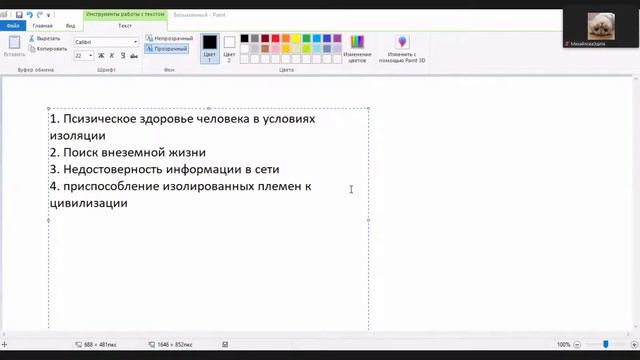The height and width of the screenshot is (360, 640).
Task: Pick the pink rose color swatch
Action: pyautogui.click(x=276, y=49)
